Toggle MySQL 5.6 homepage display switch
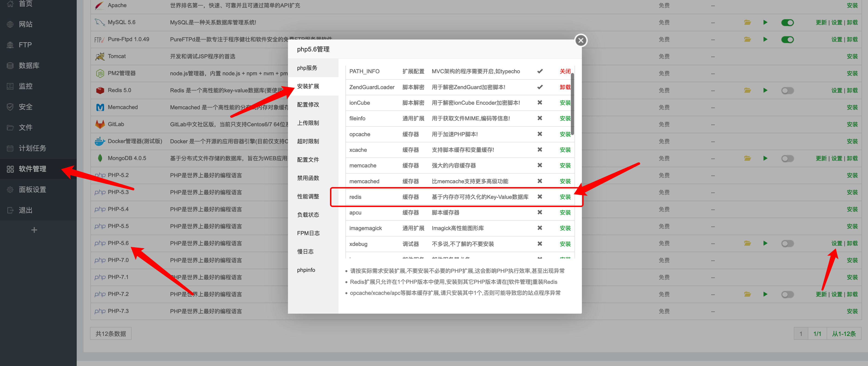 787,23
